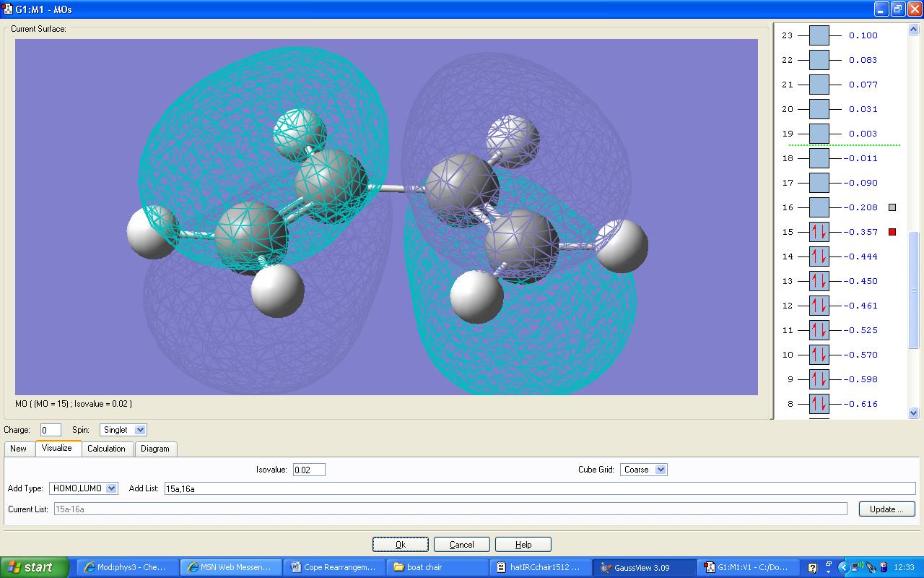Switch to the Calculation tab
Screen dimensions: 924x578
[x=106, y=449]
